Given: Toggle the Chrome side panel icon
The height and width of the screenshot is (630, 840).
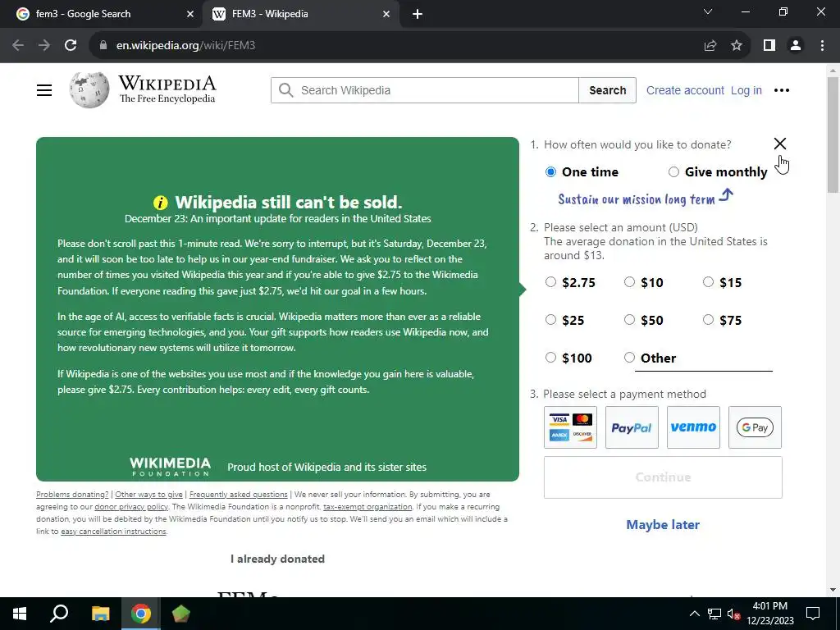Looking at the screenshot, I should pos(769,46).
